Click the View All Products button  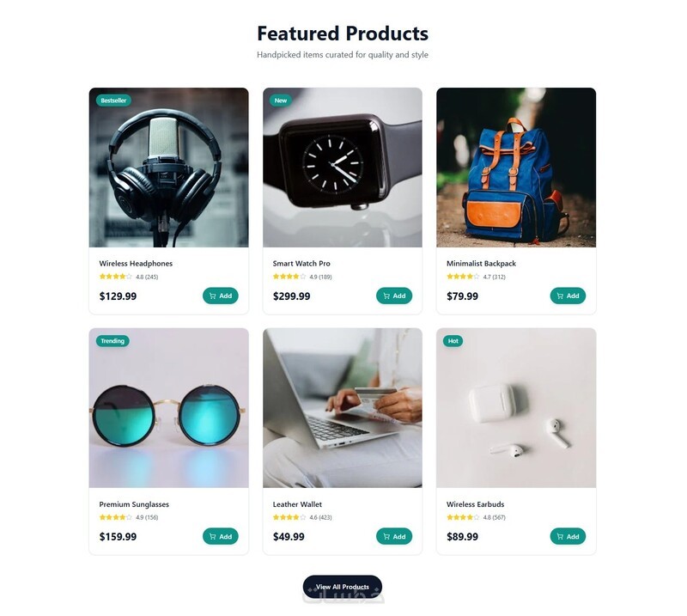[343, 587]
